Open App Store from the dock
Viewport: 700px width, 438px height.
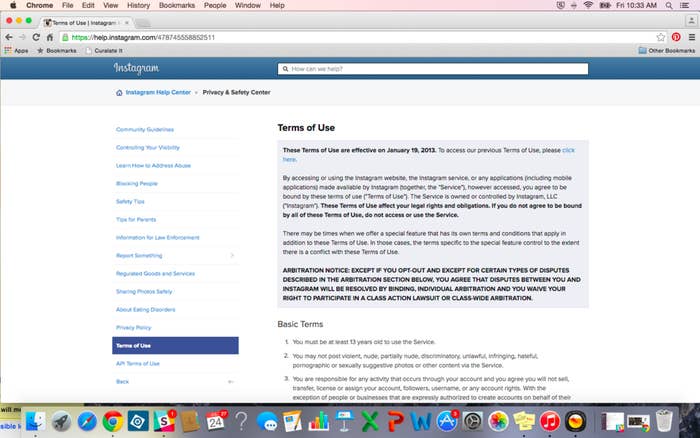(446, 421)
